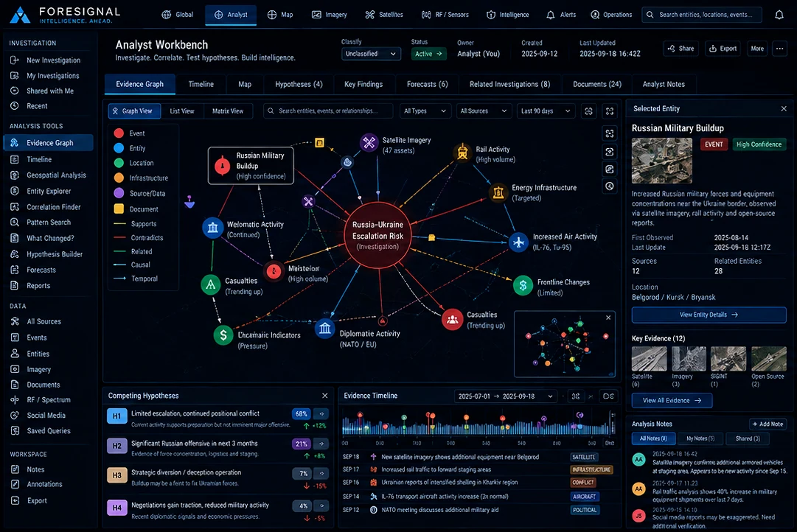This screenshot has height=532, width=797.
Task: Open the notifications bell in top bar
Action: click(x=779, y=15)
